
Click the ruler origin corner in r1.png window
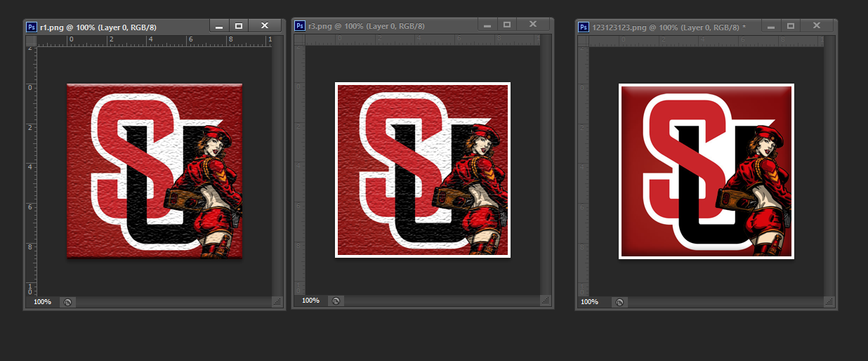(x=31, y=41)
